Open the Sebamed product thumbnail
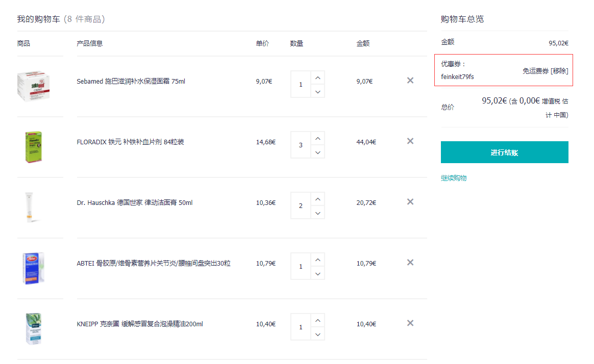Viewport: 594px width, 364px height. pyautogui.click(x=33, y=86)
